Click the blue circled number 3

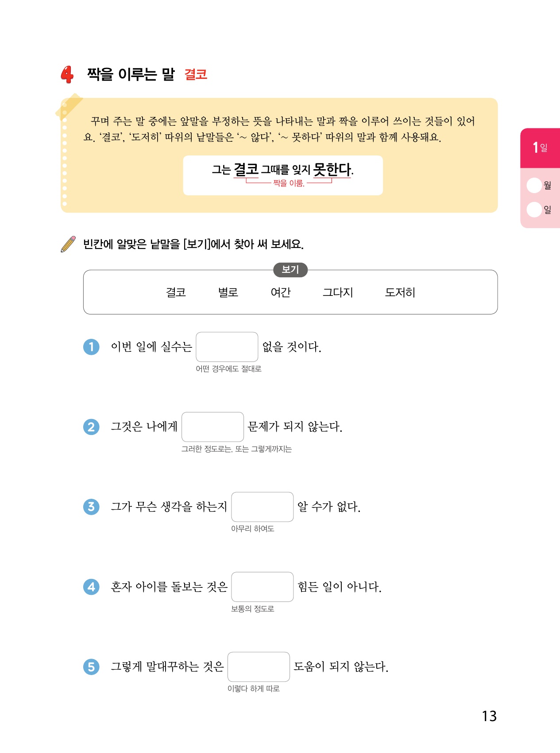(x=91, y=507)
